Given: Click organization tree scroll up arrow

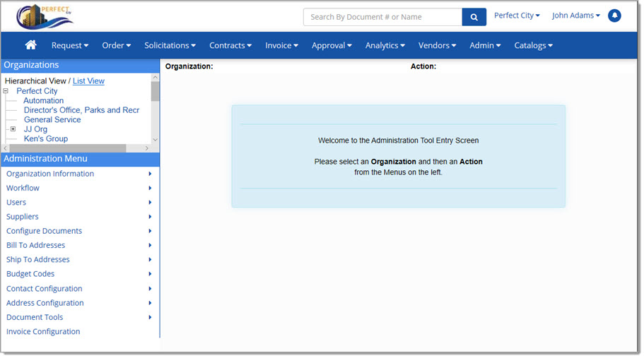Looking at the screenshot, I should pyautogui.click(x=155, y=77).
